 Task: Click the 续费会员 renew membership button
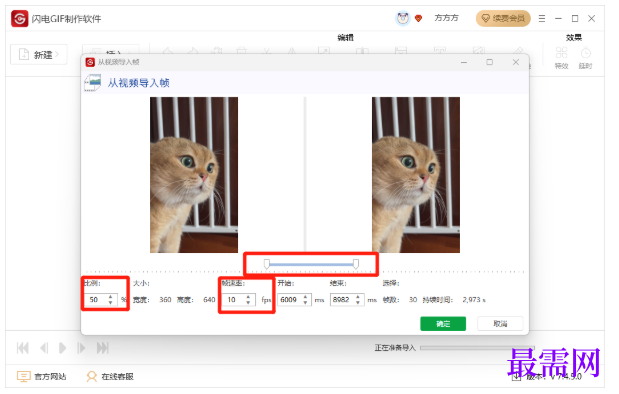pyautogui.click(x=503, y=18)
